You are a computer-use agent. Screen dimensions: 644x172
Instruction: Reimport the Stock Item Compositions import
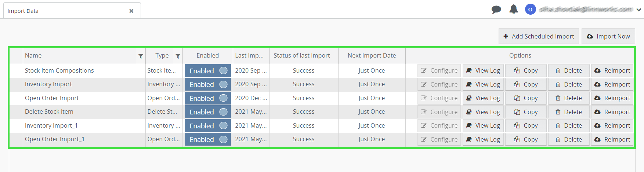(612, 70)
